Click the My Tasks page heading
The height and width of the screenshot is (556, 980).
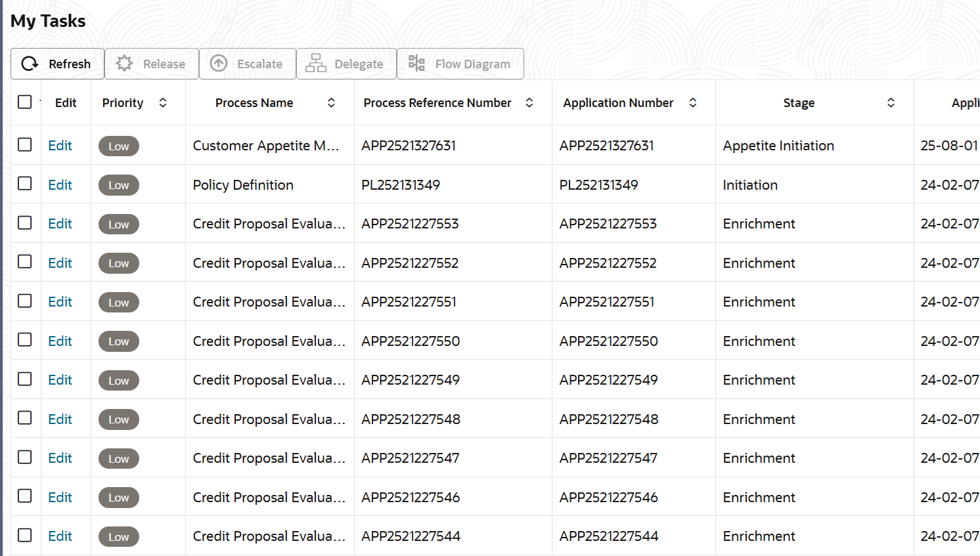coord(48,21)
